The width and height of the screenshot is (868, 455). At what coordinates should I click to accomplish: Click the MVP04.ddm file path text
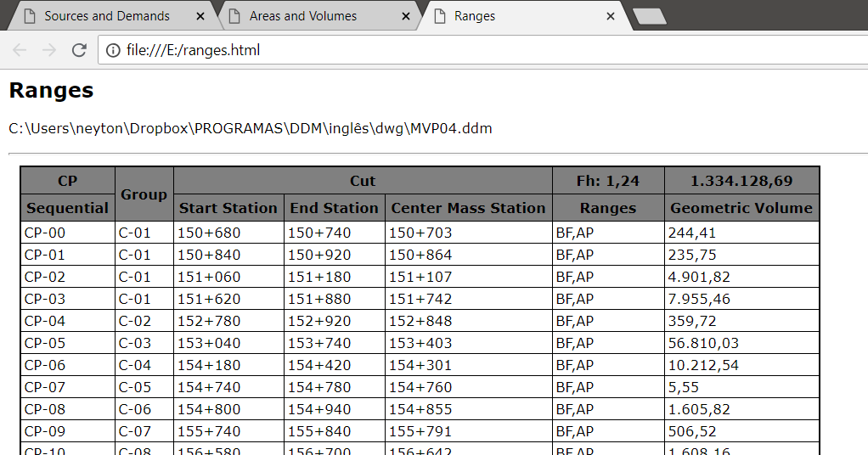click(x=251, y=128)
